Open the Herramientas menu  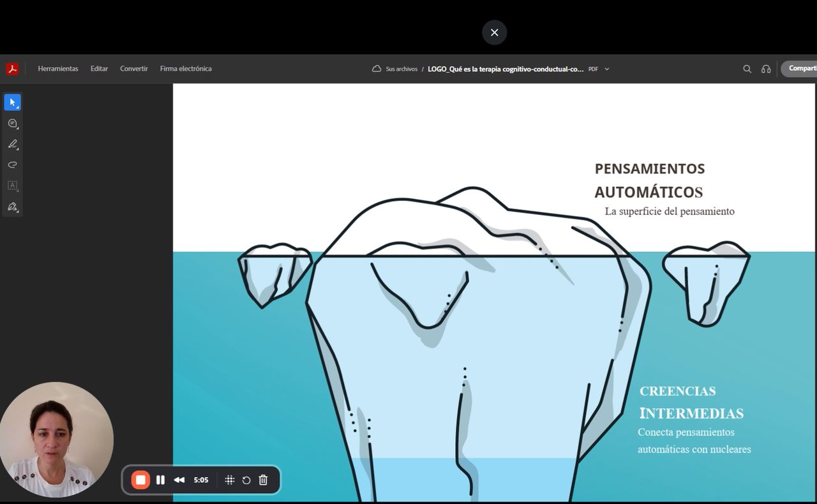pos(58,69)
